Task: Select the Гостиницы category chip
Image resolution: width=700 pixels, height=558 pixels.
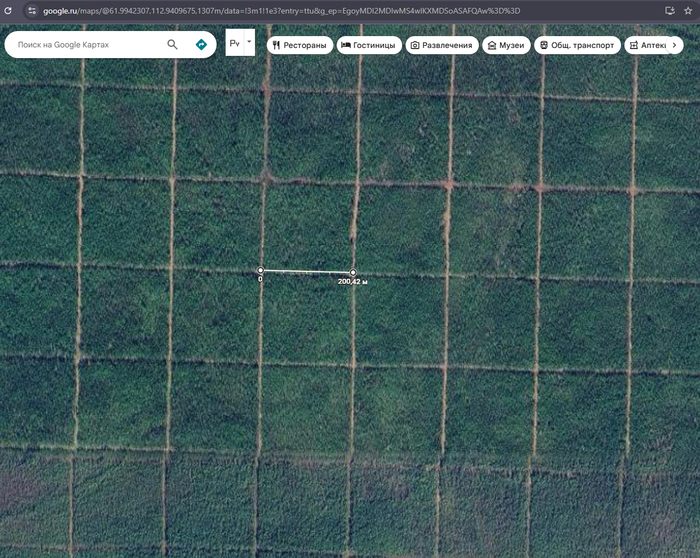Action: (368, 45)
